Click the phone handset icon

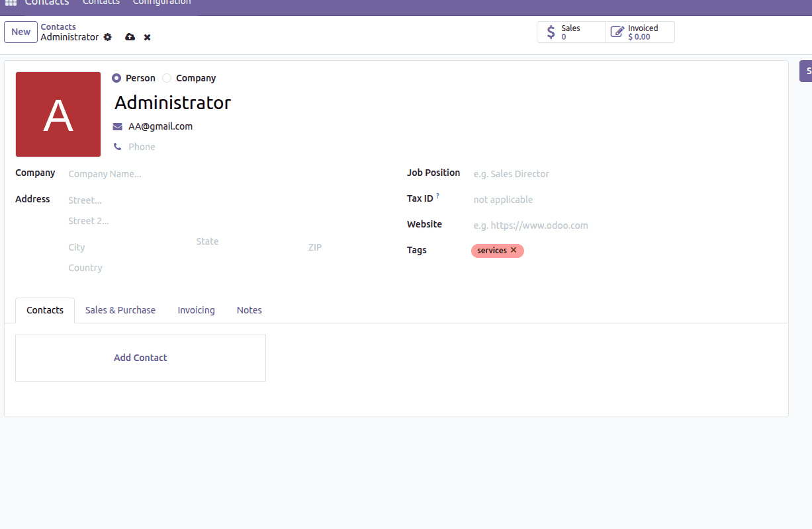(x=118, y=146)
